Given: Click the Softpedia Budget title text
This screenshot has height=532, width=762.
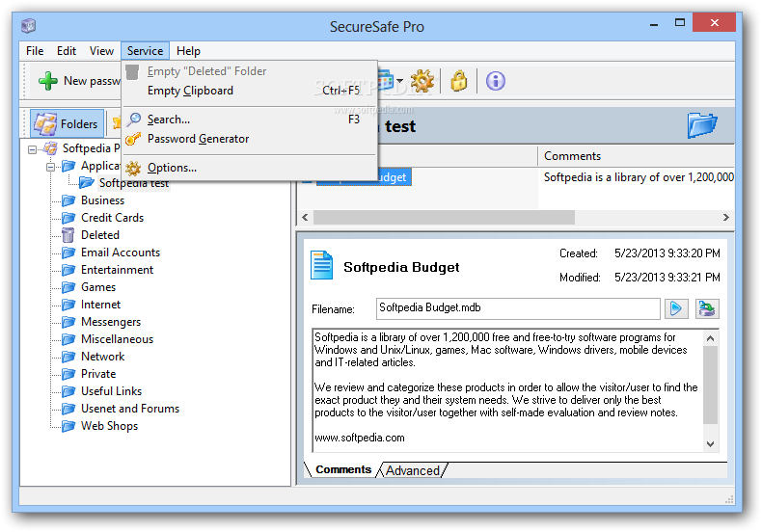Looking at the screenshot, I should (401, 268).
